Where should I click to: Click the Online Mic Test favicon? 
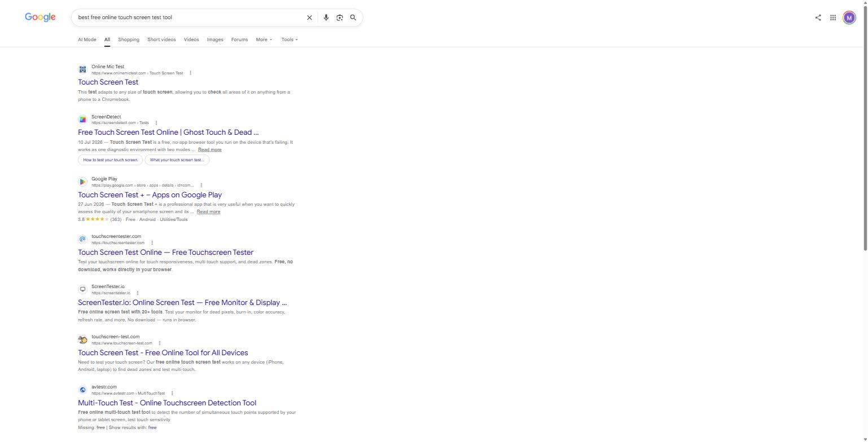click(x=82, y=69)
